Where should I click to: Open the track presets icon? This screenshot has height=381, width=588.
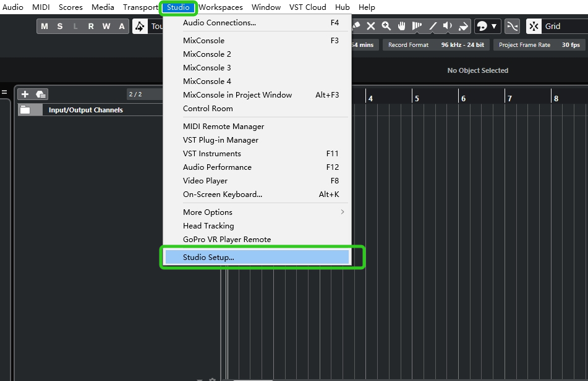[x=41, y=94]
